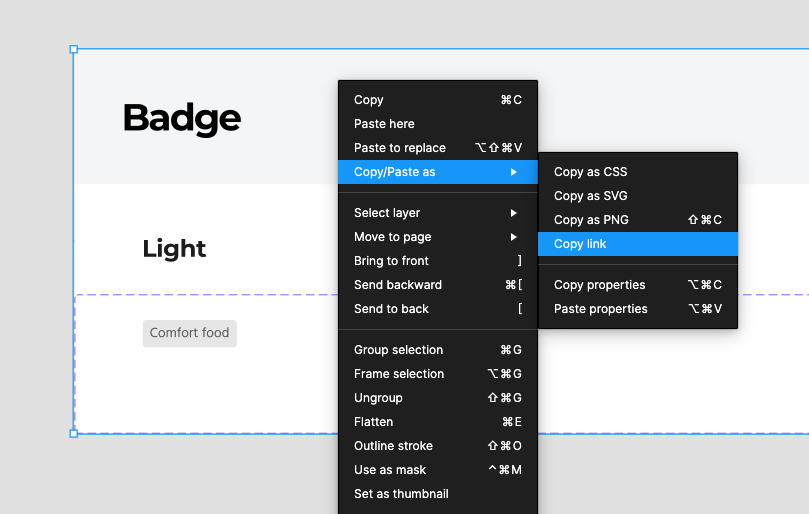Choose Paste to replace
The image size is (809, 514).
[x=438, y=148]
